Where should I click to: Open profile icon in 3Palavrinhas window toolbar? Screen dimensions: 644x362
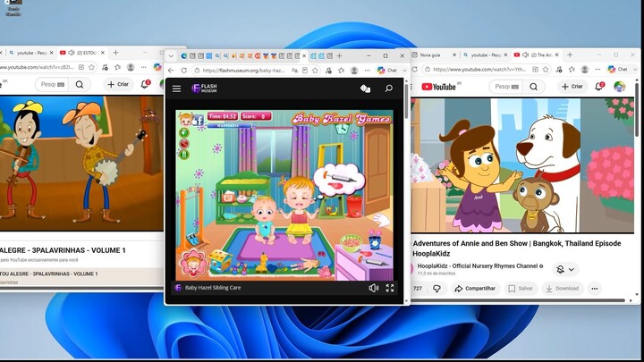coord(131,67)
